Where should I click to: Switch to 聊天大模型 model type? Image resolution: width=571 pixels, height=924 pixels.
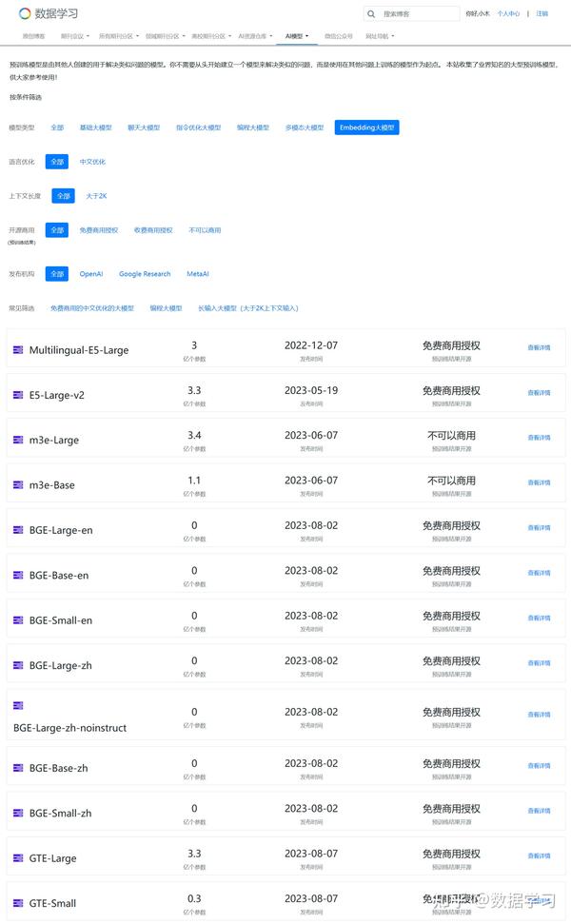pos(144,128)
